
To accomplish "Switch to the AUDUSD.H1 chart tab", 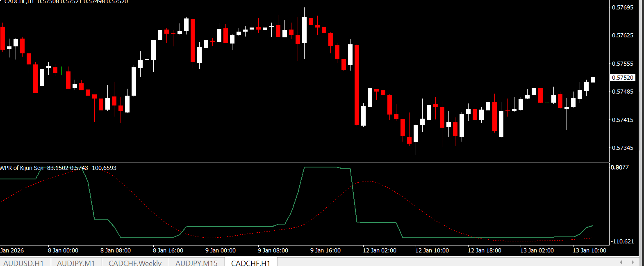I will (x=23, y=262).
